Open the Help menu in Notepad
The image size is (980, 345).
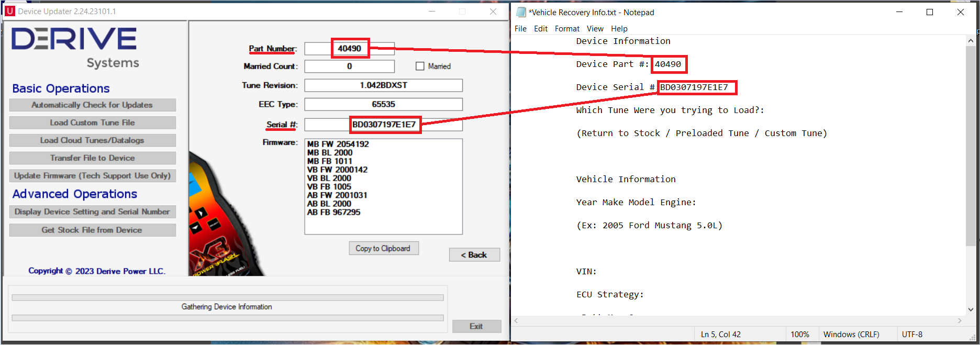tap(619, 29)
